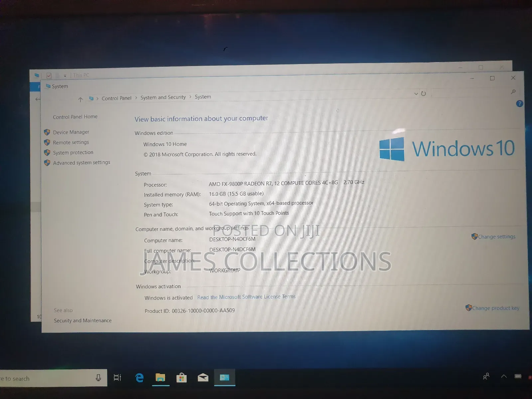Open Security and Maintenance link

pyautogui.click(x=82, y=321)
